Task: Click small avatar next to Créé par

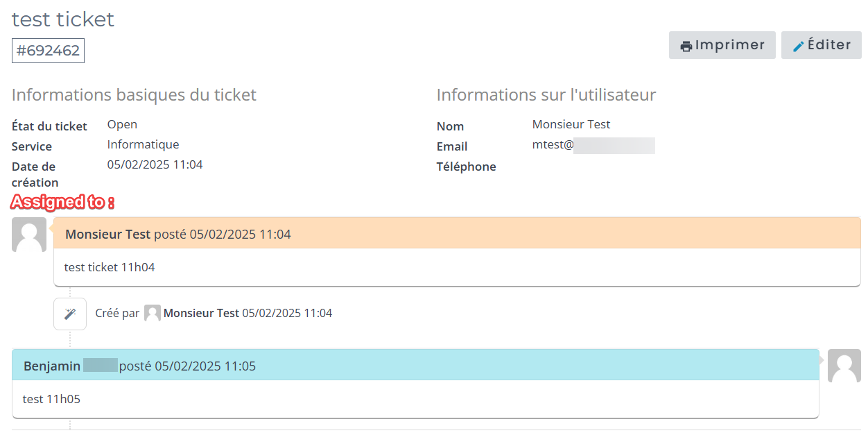Action: (153, 314)
